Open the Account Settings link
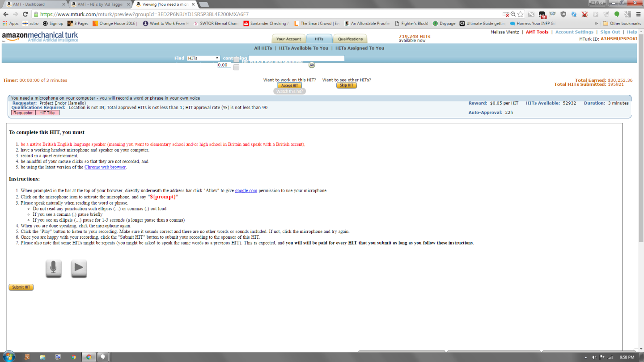This screenshot has width=644, height=362. 574,32
